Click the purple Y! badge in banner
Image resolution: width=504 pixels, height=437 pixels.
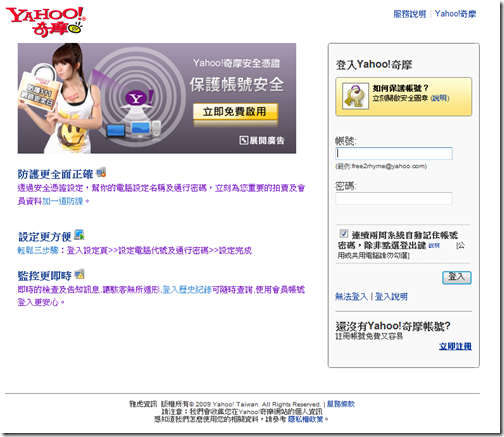[x=138, y=98]
